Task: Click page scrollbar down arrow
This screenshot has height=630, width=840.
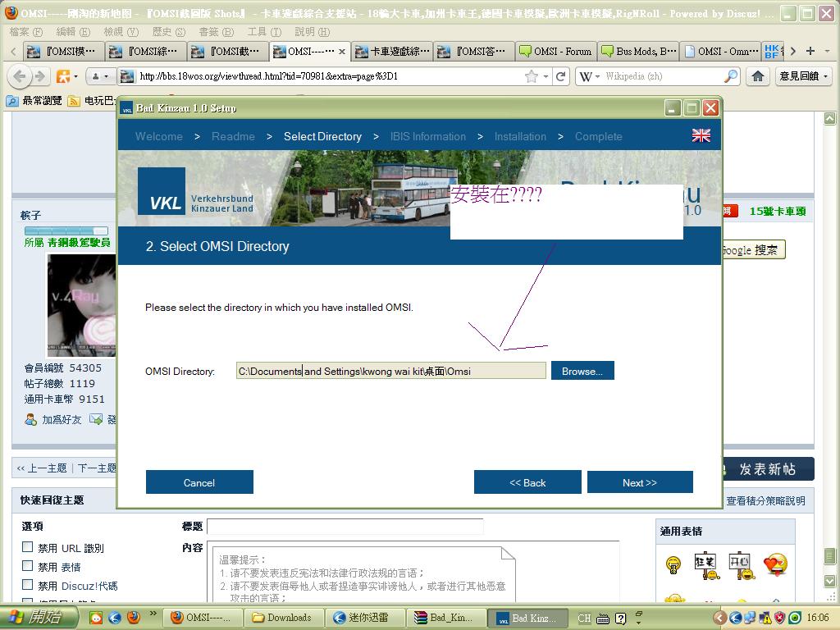Action: point(829,580)
